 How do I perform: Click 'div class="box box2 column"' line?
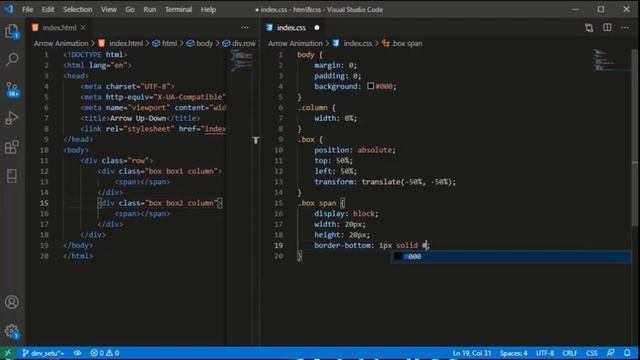(x=160, y=203)
